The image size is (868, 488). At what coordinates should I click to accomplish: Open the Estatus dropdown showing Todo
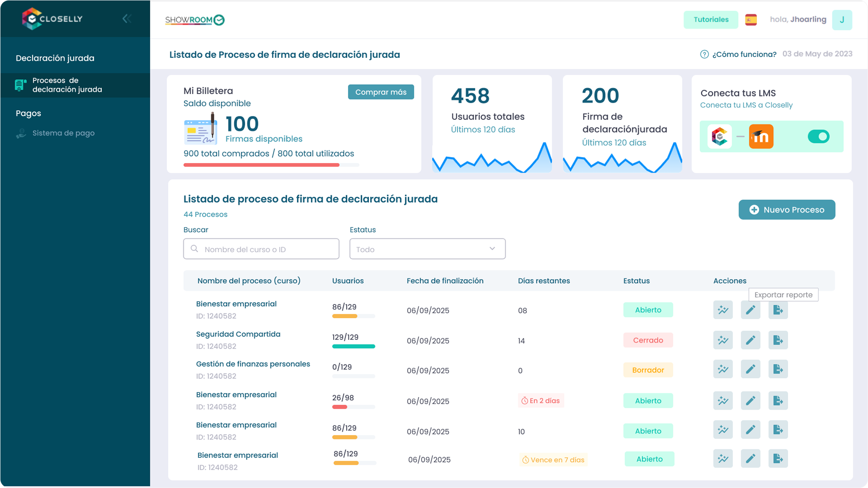pyautogui.click(x=427, y=249)
